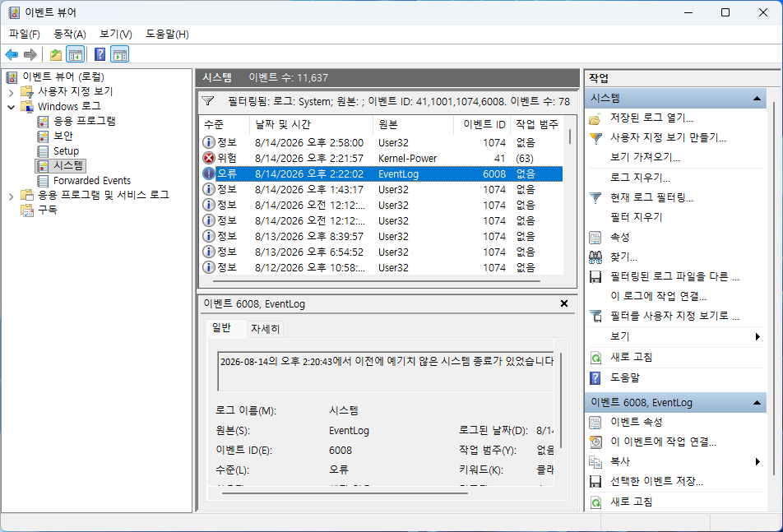Click the 속성 icon in actions pane
Image resolution: width=783 pixels, height=532 pixels.
595,237
